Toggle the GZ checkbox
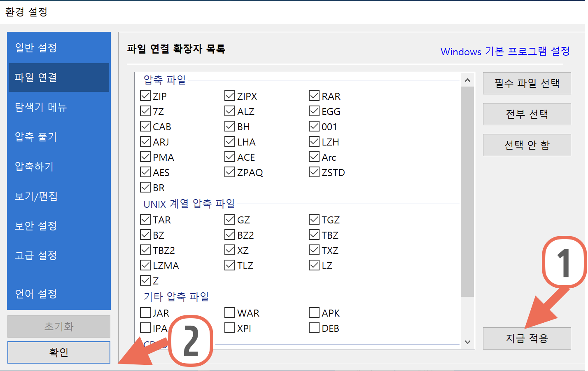This screenshot has height=371, width=588. [230, 220]
